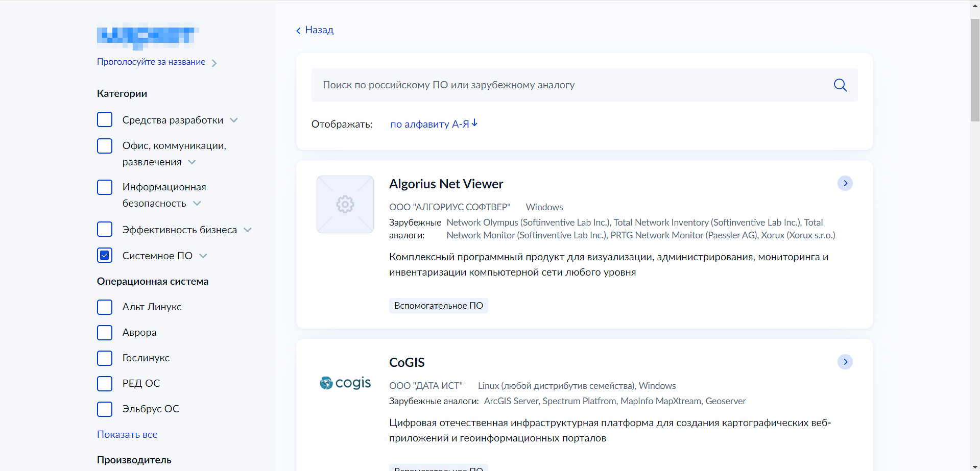Viewport: 980px width, 471px height.
Task: Expand the Офис, коммуникации, развлечения category
Action: coord(192,162)
